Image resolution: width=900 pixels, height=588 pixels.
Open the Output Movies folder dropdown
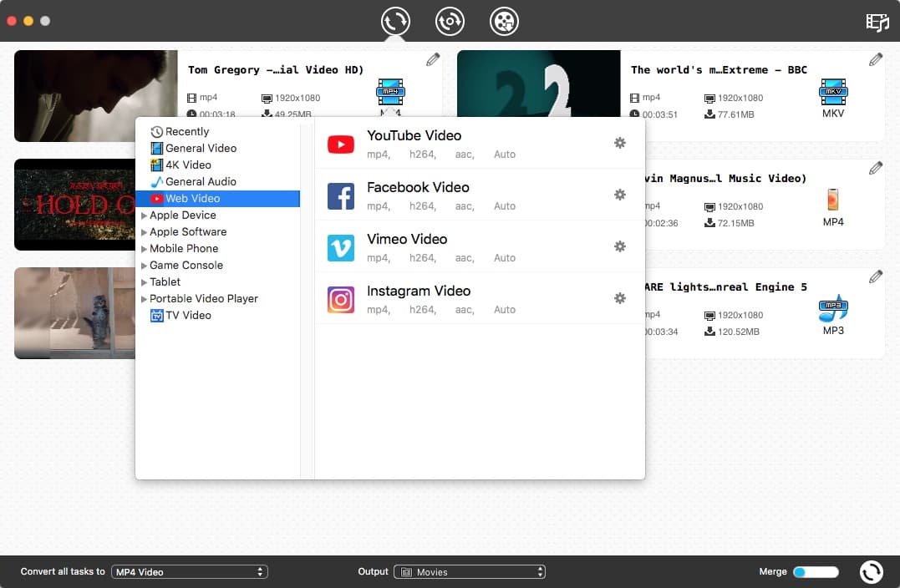coord(470,571)
